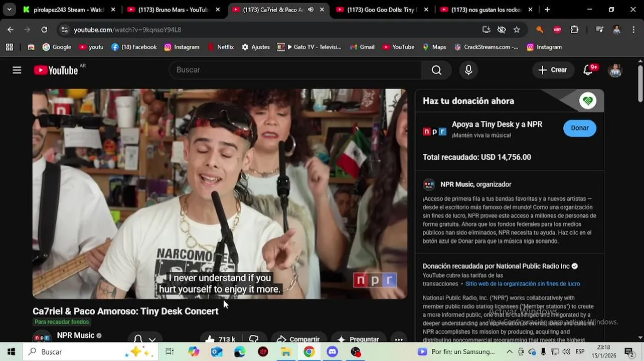This screenshot has height=361, width=644.
Task: Focus the Windows taskbar Buscar search box
Action: pyautogui.click(x=90, y=352)
